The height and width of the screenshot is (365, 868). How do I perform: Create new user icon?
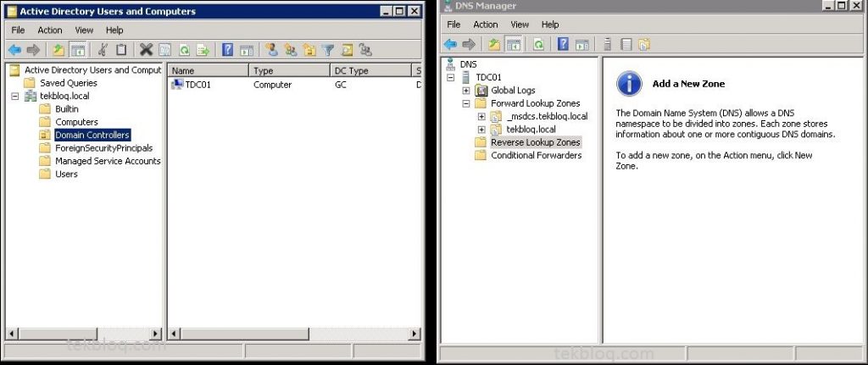tap(271, 50)
